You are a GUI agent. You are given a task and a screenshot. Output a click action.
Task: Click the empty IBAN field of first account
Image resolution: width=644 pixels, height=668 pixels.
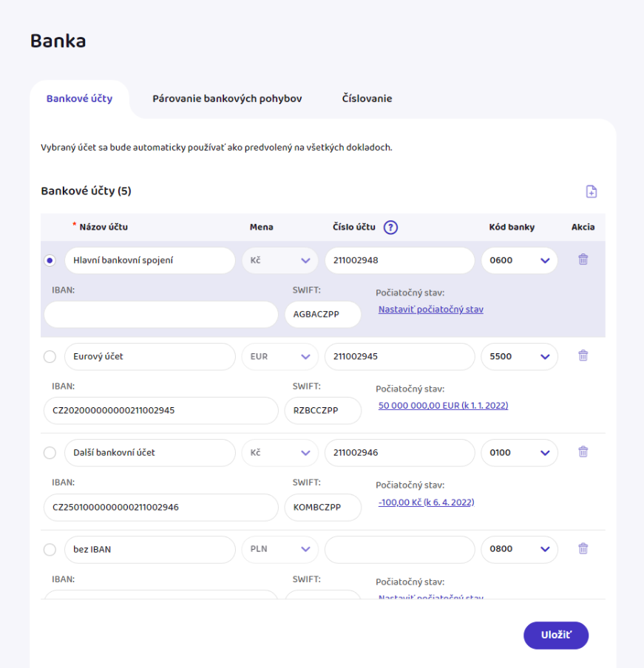click(161, 315)
